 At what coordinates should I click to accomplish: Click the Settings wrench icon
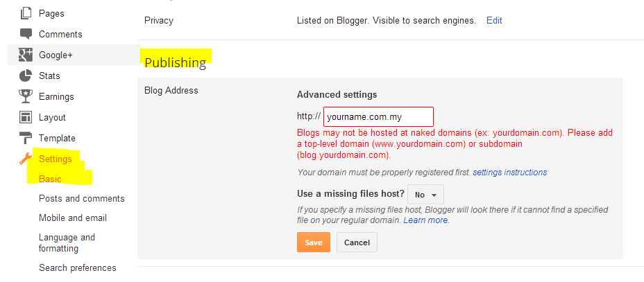pyautogui.click(x=26, y=159)
